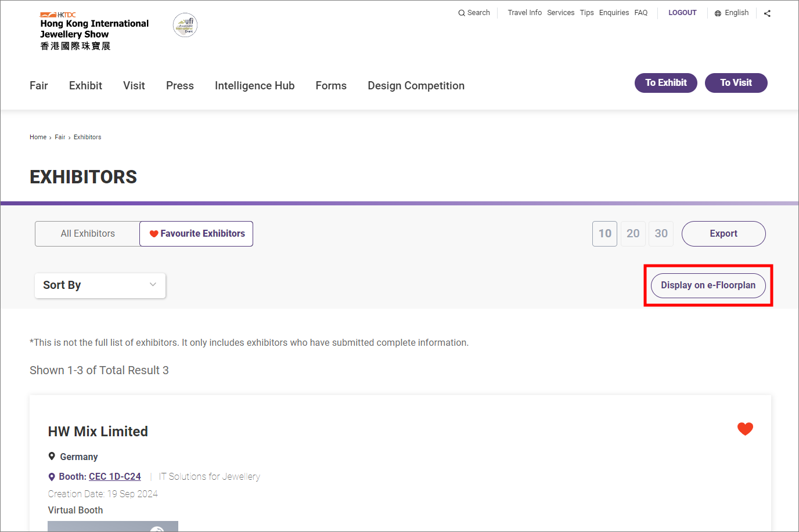Unfavourite HW Mix Limited heart icon
Screen dimensions: 799x532
(745, 429)
